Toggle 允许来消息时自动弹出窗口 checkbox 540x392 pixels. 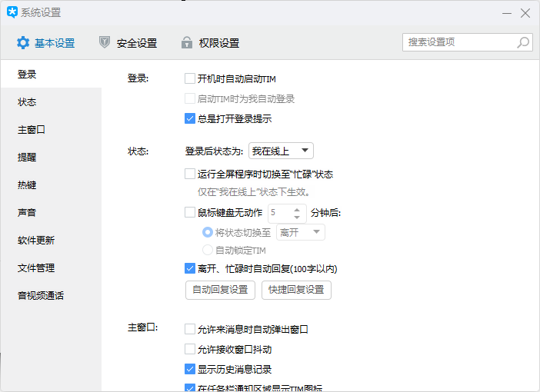tap(190, 330)
